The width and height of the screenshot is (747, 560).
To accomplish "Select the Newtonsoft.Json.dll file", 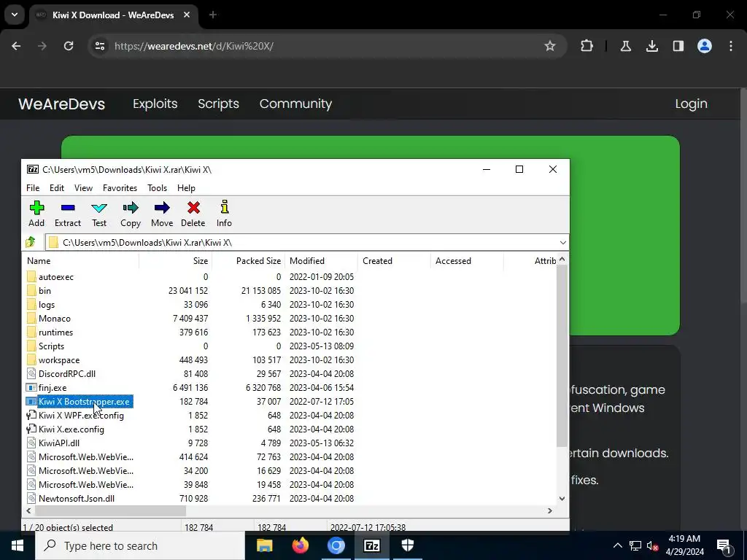I will pos(76,499).
